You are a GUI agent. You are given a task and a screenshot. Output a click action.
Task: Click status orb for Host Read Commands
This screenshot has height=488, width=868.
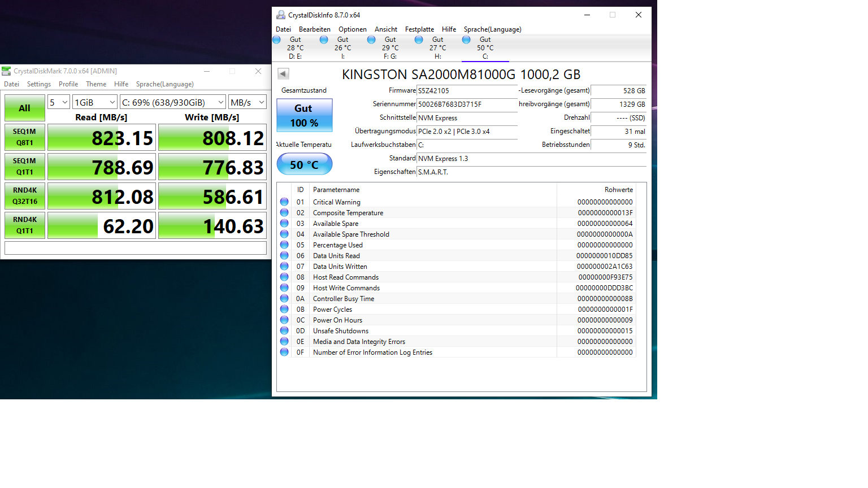284,277
